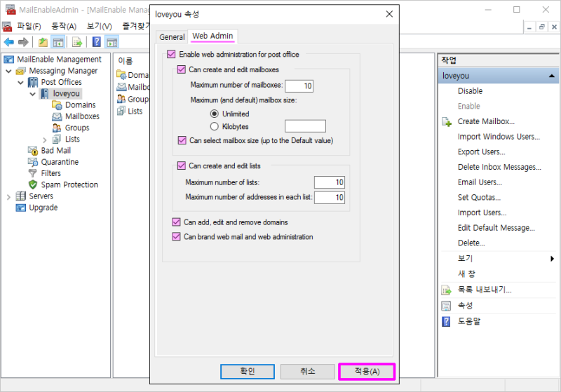Collapse the loveyou actions pane header
561x392 pixels.
pyautogui.click(x=552, y=76)
